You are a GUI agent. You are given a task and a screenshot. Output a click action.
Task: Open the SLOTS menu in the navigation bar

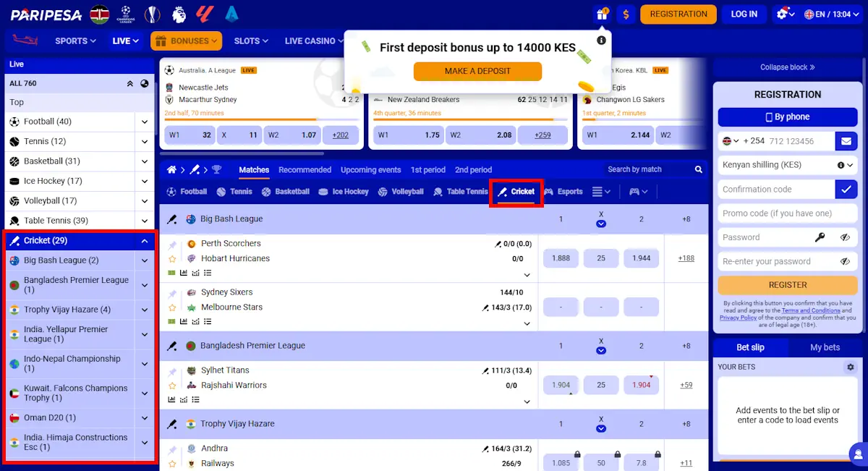tap(251, 41)
